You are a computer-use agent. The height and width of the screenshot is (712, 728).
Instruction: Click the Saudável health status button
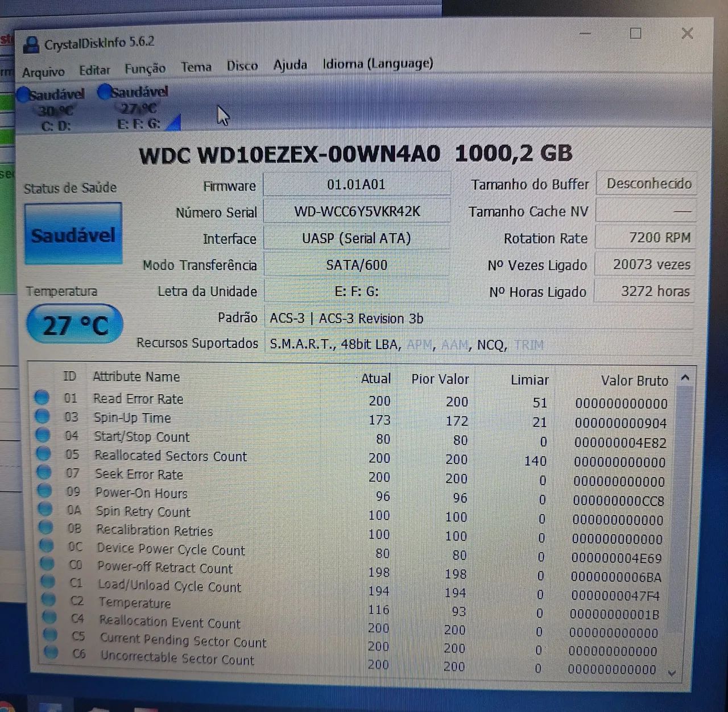point(73,234)
